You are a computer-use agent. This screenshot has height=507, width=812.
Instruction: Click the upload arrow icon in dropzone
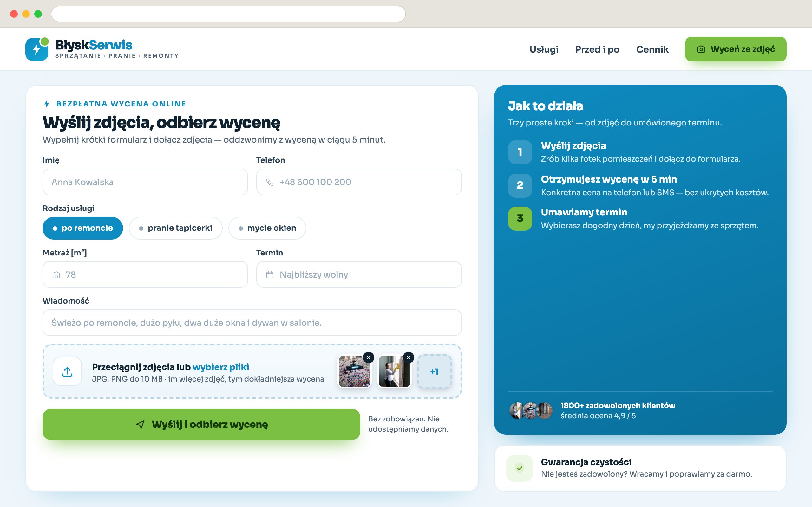[67, 371]
